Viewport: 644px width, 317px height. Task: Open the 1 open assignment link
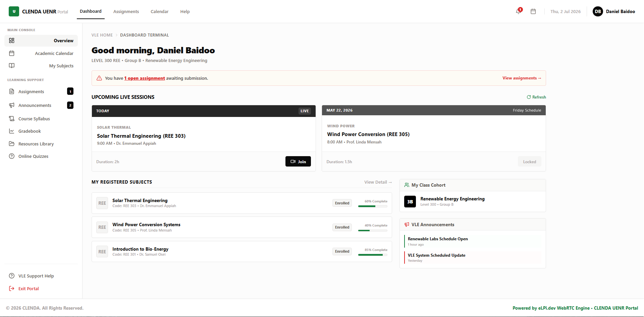(x=145, y=78)
